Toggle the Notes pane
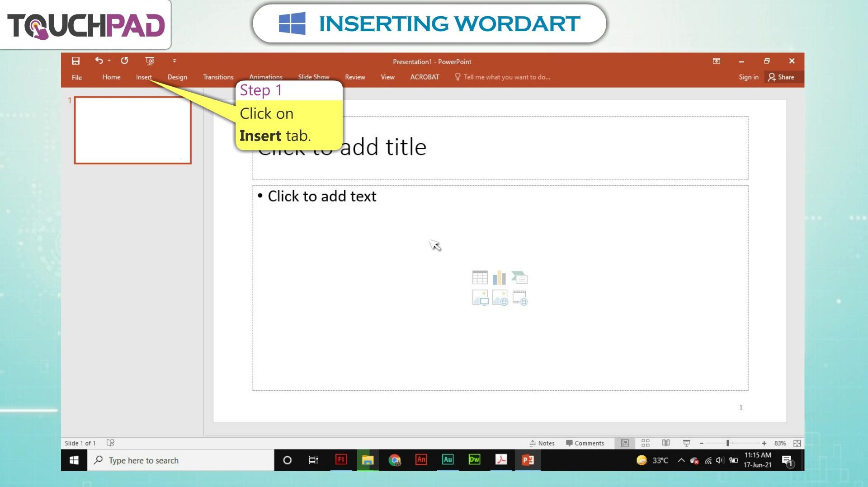868x487 pixels. coord(542,443)
